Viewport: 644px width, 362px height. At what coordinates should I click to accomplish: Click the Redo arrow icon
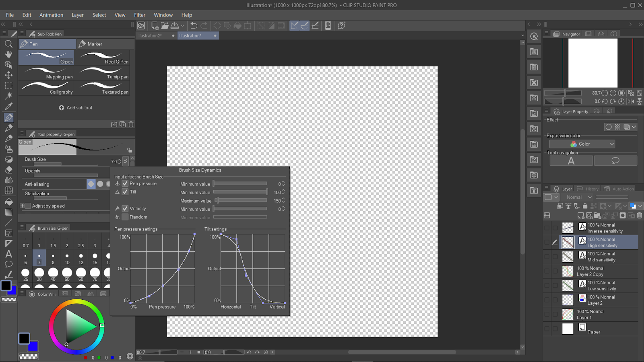coord(204,25)
